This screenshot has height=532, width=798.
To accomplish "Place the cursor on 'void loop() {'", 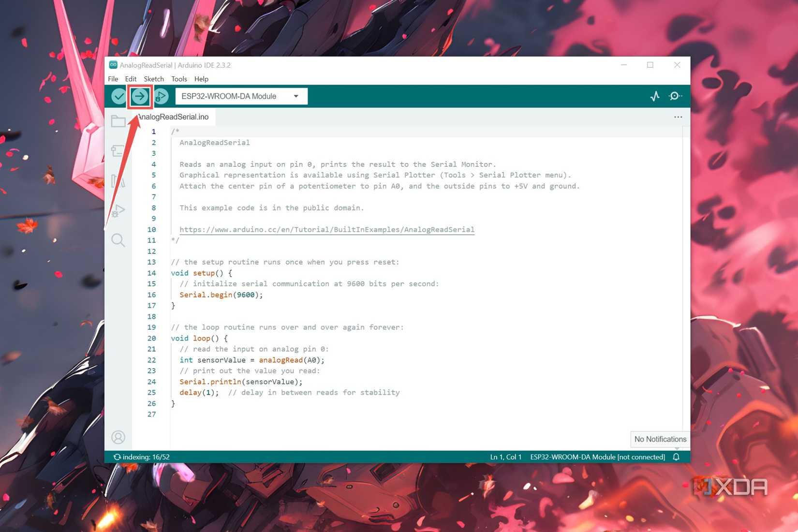I will pos(199,338).
